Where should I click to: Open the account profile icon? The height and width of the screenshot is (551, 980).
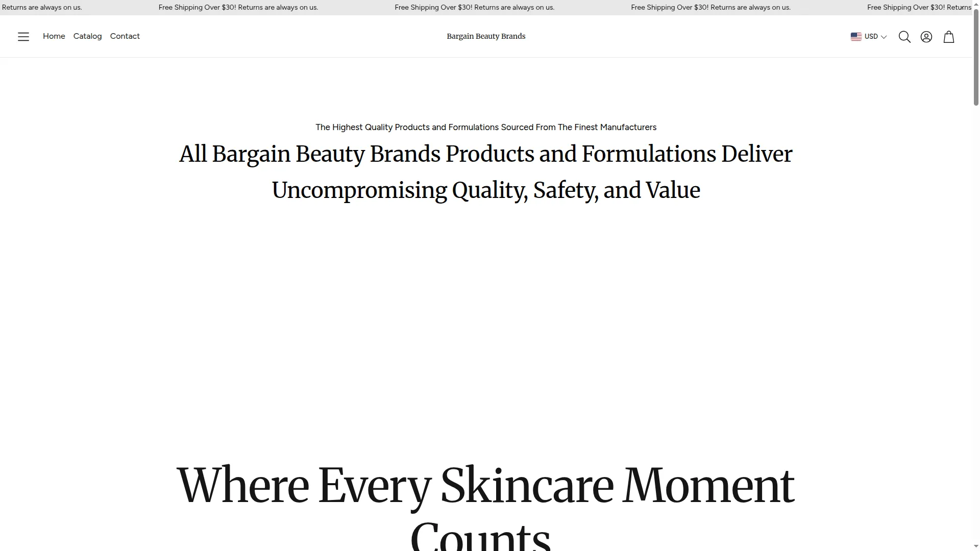tap(926, 37)
